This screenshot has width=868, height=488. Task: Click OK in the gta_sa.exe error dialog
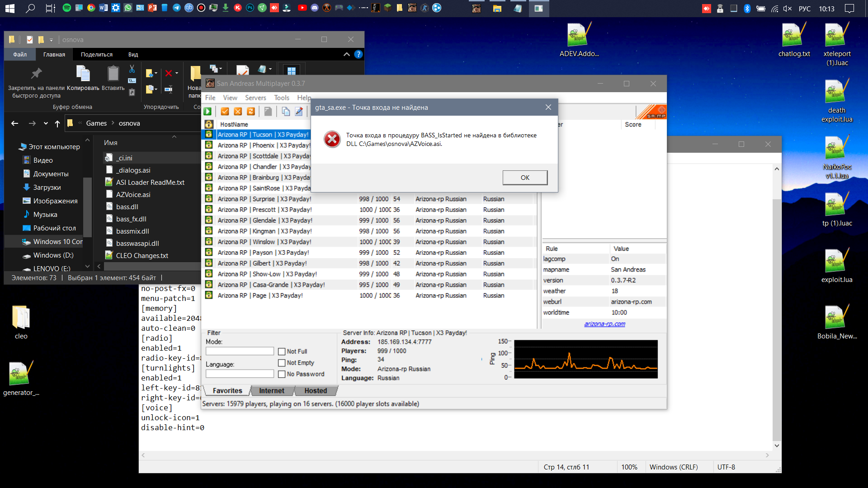coord(525,178)
